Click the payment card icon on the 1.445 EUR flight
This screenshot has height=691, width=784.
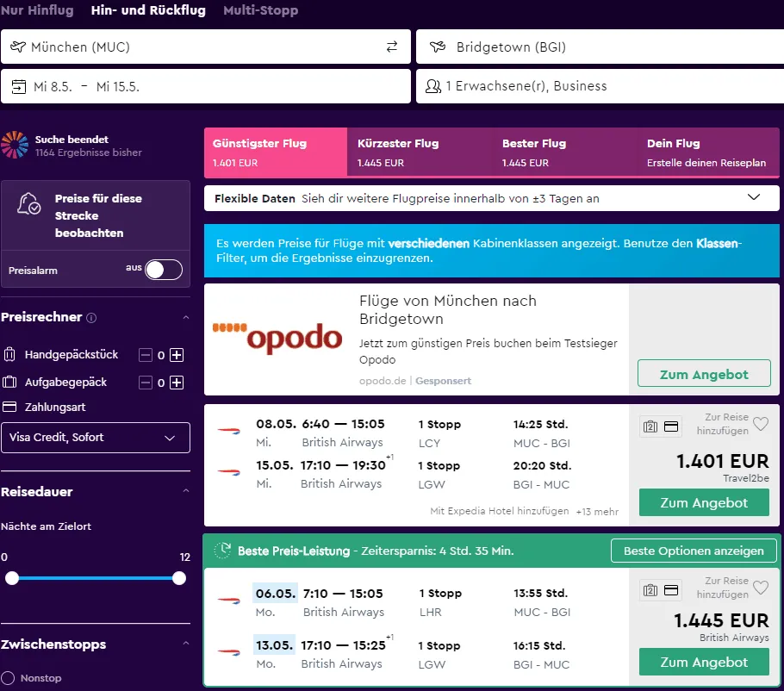[670, 590]
